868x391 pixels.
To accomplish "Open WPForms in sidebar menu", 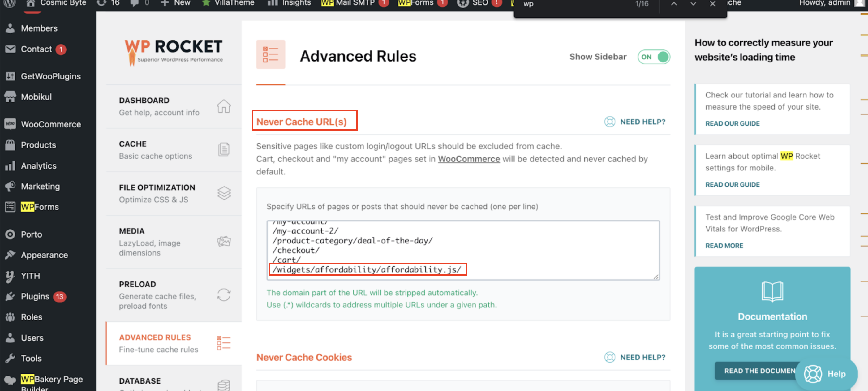I will 39,207.
